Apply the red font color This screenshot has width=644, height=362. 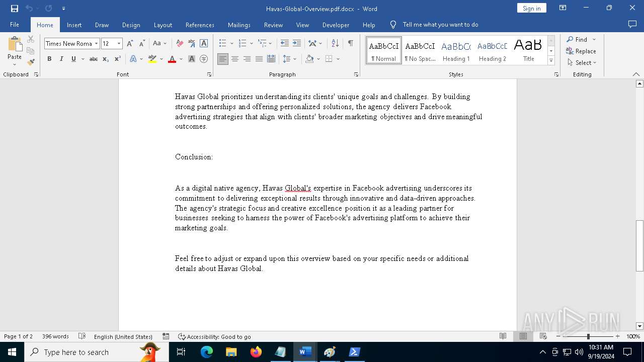point(172,59)
